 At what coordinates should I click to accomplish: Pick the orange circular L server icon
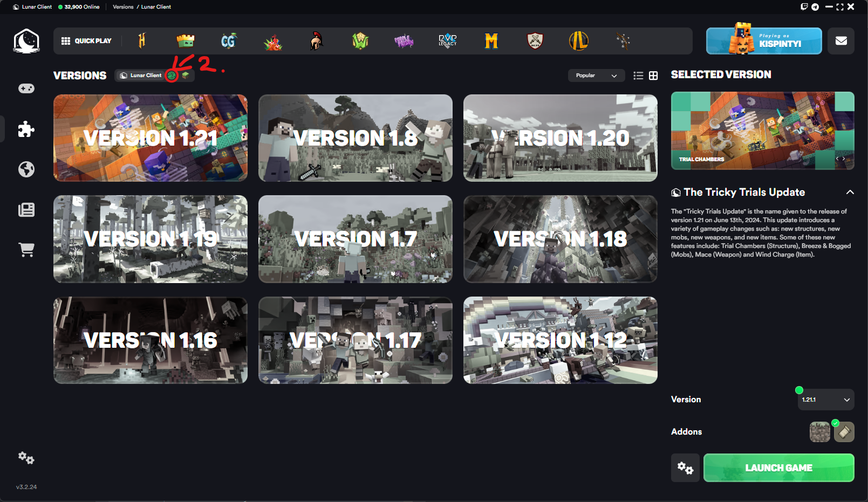579,41
